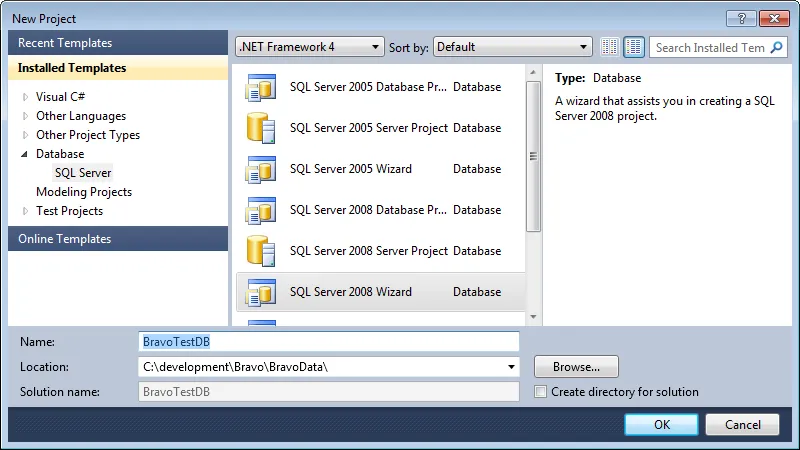This screenshot has width=800, height=450.
Task: Select the Visual C# tree label
Action: (x=60, y=97)
